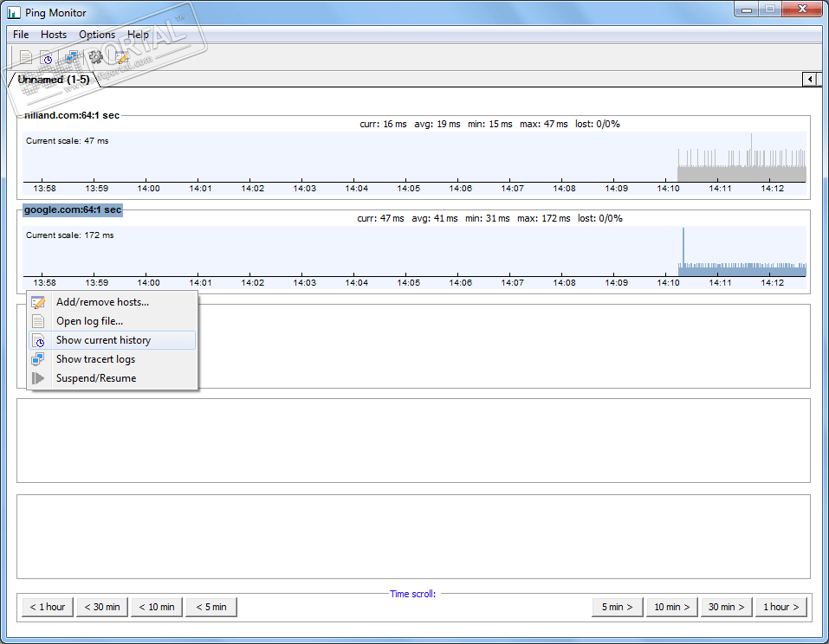Click the pencil icon beside Add/remove hosts
The height and width of the screenshot is (644, 829).
[38, 302]
